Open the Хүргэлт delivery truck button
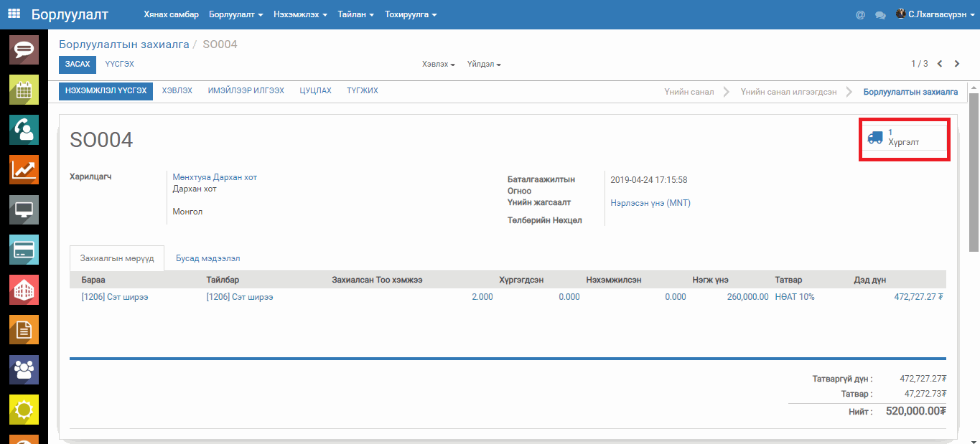 (x=904, y=138)
